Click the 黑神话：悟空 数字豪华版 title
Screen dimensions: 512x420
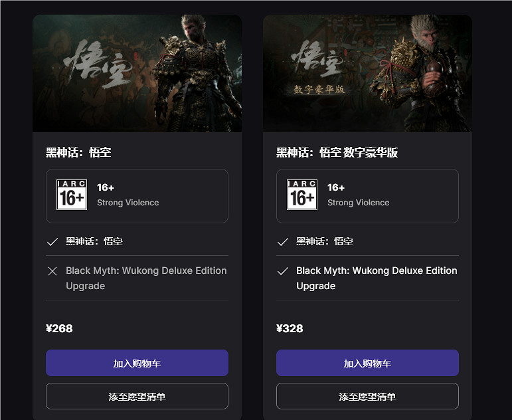337,153
